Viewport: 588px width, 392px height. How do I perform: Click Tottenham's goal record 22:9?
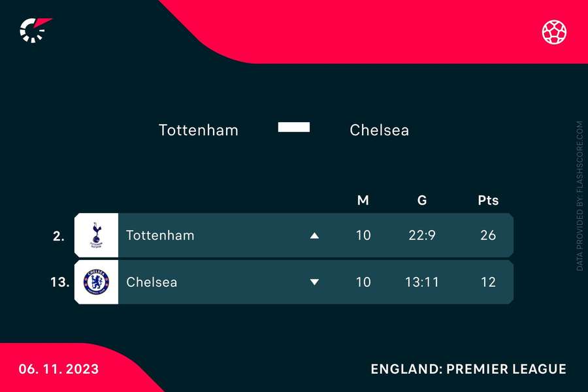422,235
